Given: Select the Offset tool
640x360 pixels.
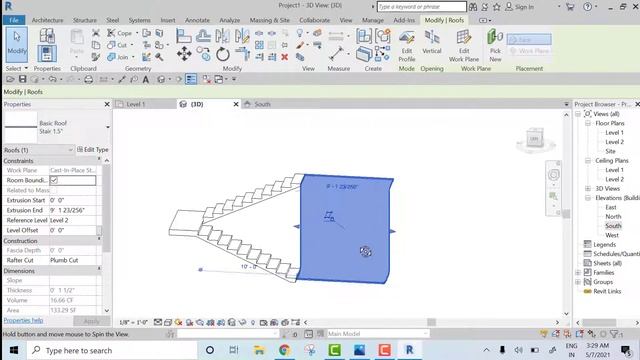Looking at the screenshot, I should tap(203, 36).
